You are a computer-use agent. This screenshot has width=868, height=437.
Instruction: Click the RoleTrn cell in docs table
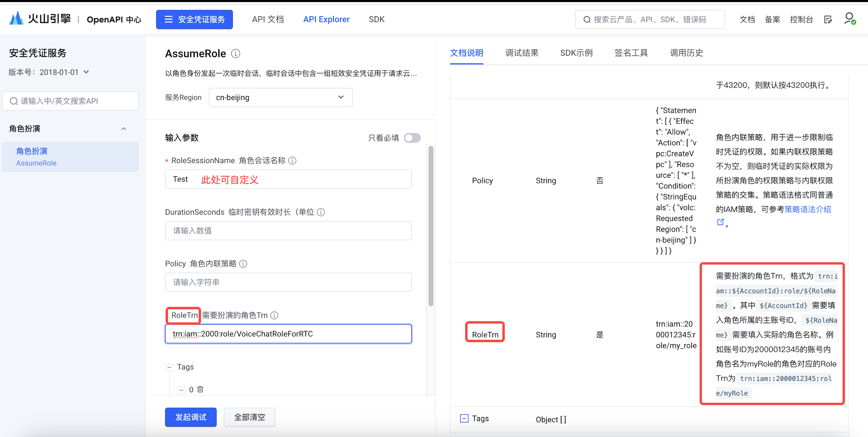click(485, 334)
